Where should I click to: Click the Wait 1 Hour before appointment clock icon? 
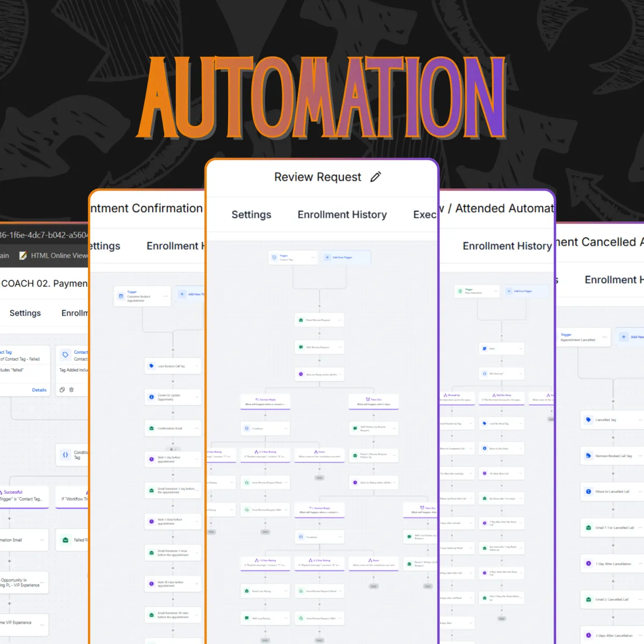pyautogui.click(x=151, y=521)
